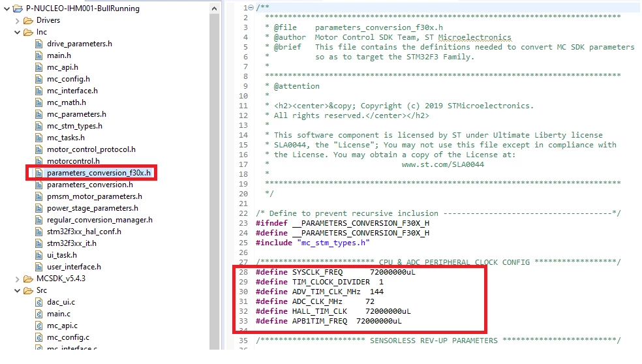Click the main.h file icon

39,55
